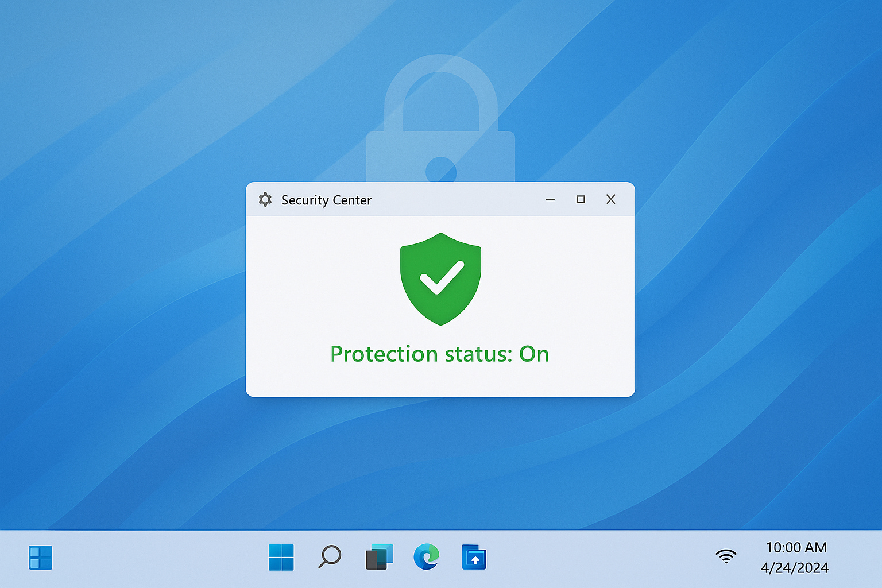Launch Microsoft Edge

click(425, 557)
